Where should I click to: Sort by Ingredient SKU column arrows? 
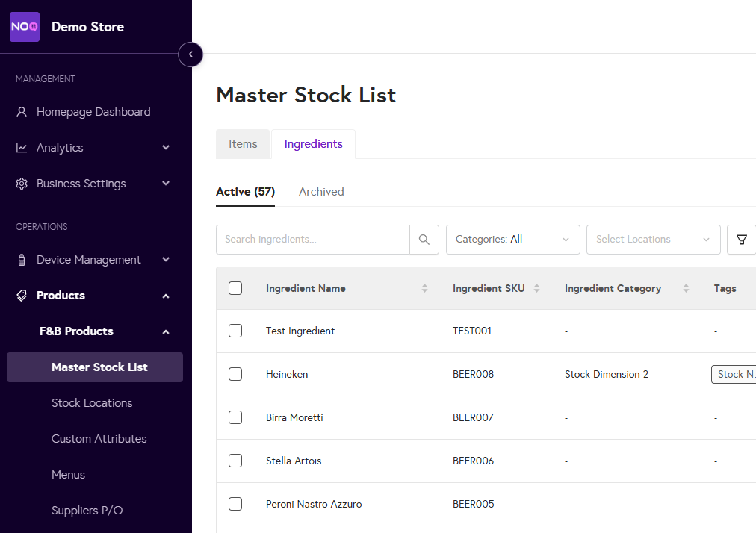(x=536, y=289)
